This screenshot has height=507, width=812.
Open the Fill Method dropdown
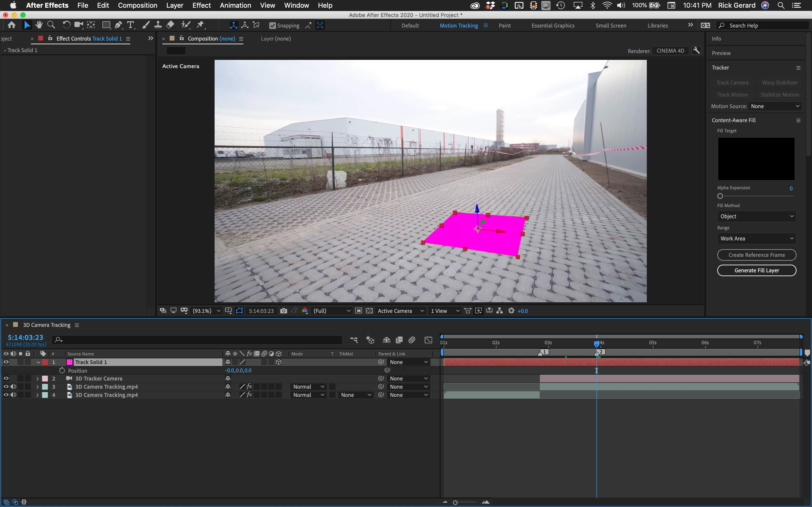point(756,216)
